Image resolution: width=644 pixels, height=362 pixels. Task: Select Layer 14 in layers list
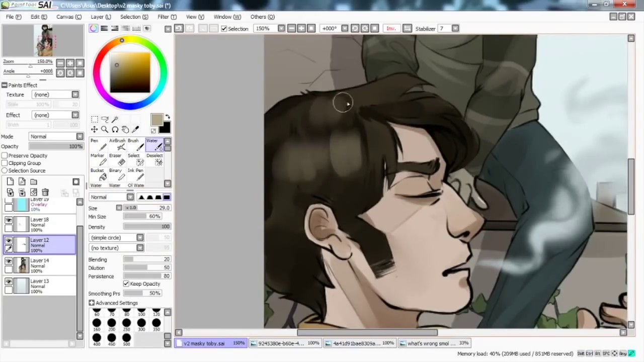(39, 265)
